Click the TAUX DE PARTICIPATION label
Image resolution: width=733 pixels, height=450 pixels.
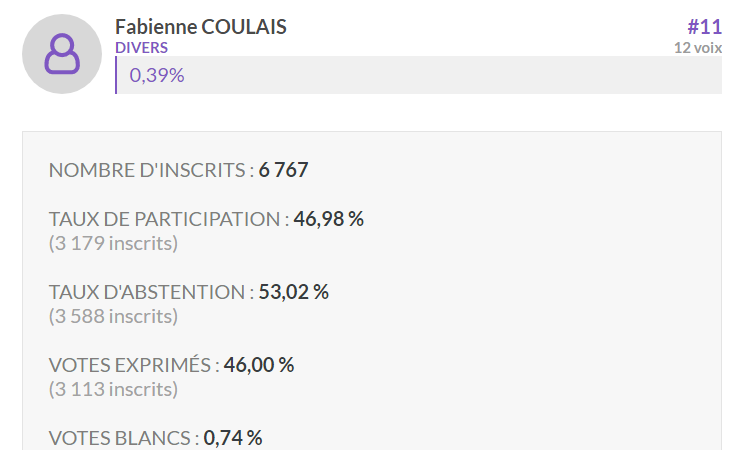(x=169, y=219)
